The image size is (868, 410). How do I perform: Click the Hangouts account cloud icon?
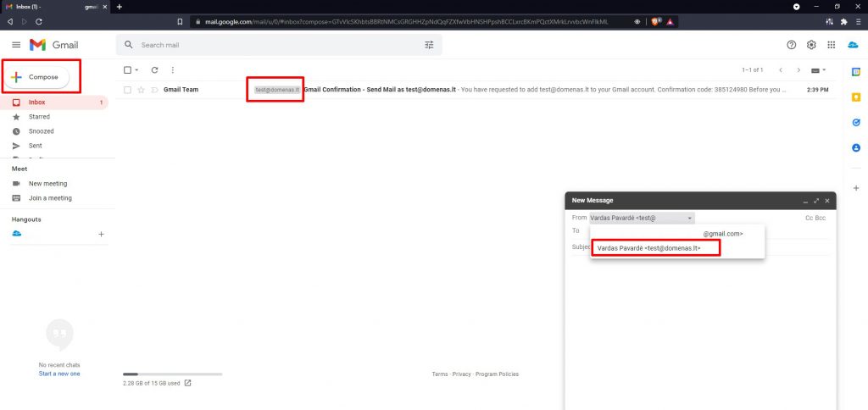pos(17,234)
